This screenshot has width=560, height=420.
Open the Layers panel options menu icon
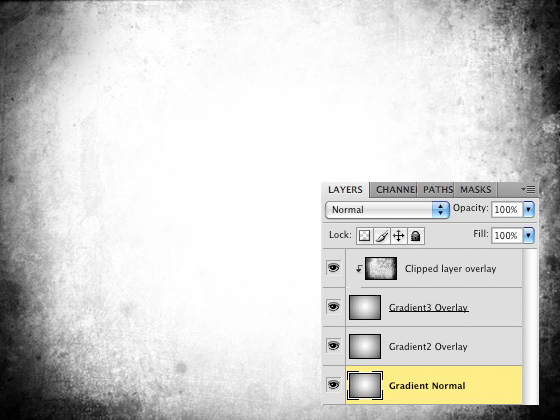(529, 189)
